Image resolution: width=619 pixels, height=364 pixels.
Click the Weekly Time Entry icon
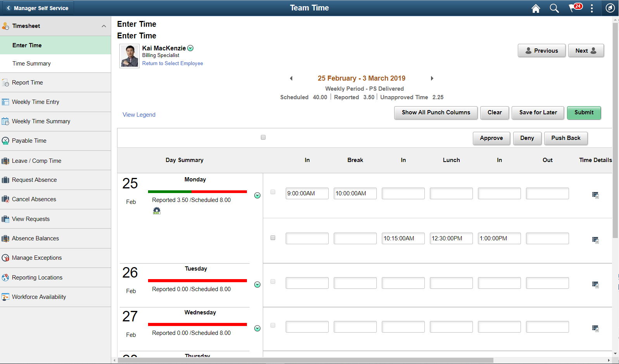5,102
